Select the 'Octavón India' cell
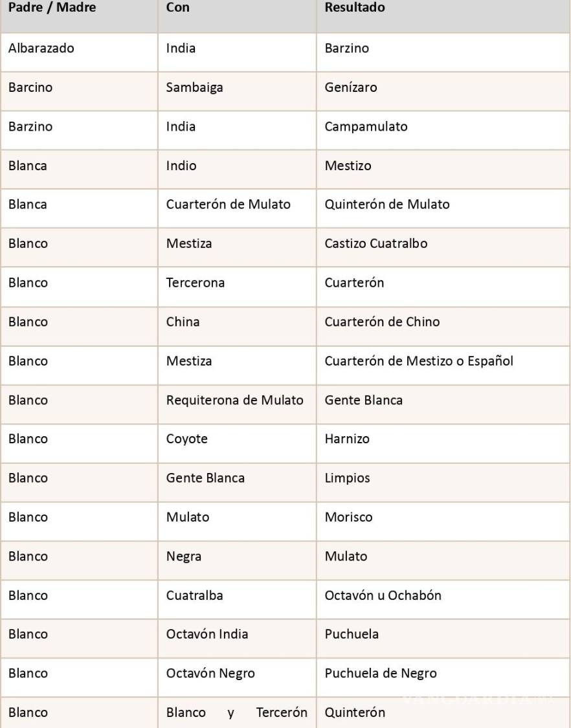 tap(207, 634)
